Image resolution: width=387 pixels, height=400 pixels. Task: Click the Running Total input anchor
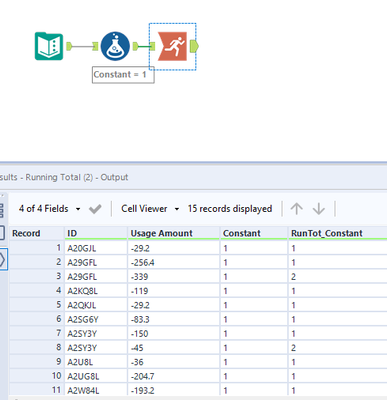[x=152, y=46]
